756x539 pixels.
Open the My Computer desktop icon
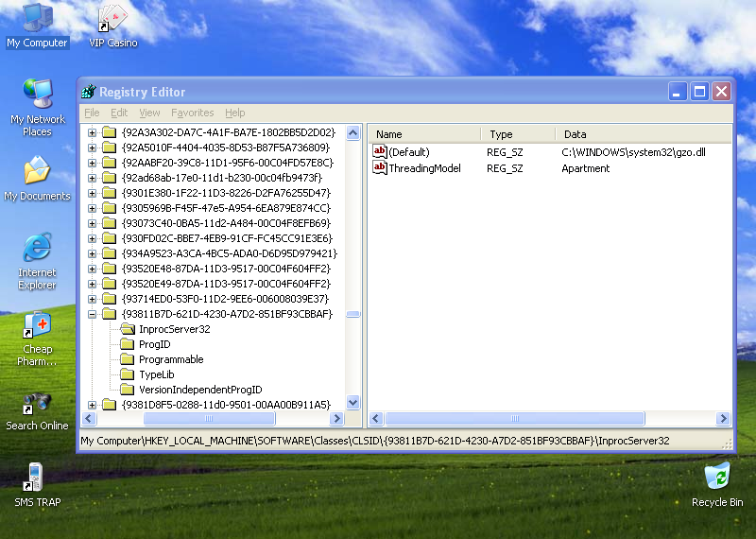(38, 19)
